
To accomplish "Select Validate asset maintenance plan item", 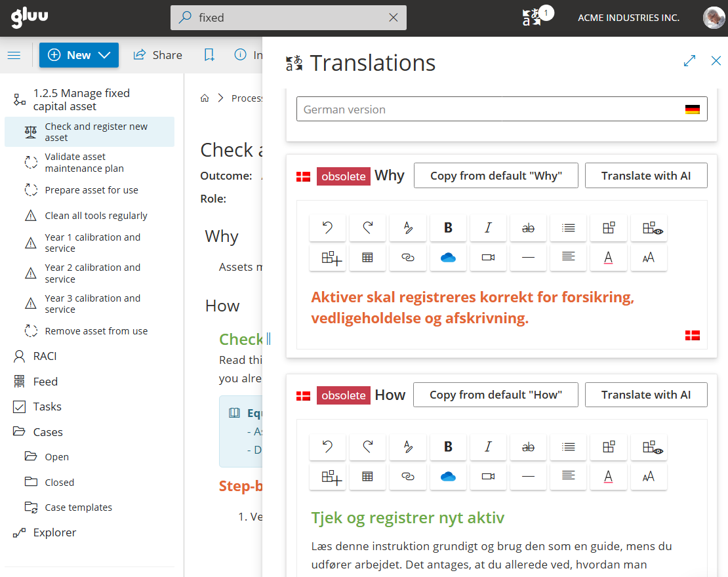I will (x=84, y=163).
